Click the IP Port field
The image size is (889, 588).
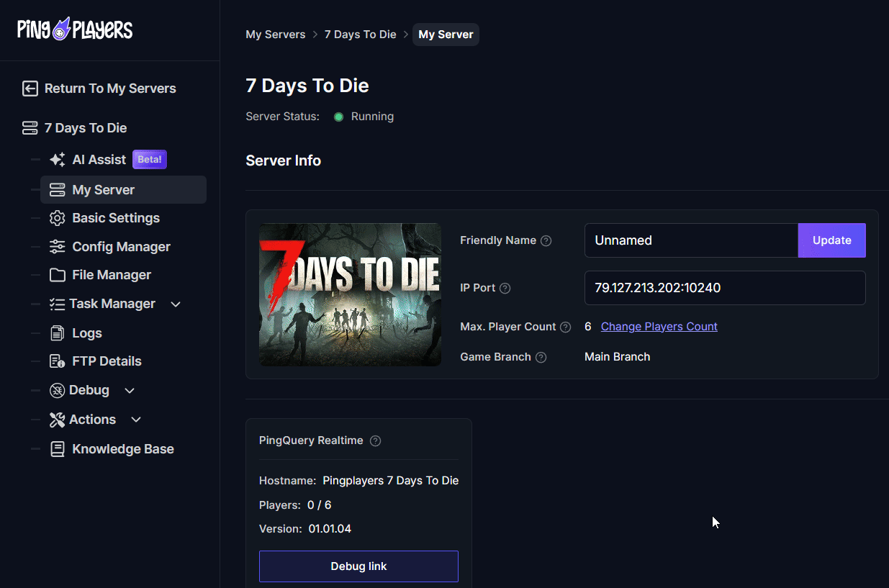725,288
